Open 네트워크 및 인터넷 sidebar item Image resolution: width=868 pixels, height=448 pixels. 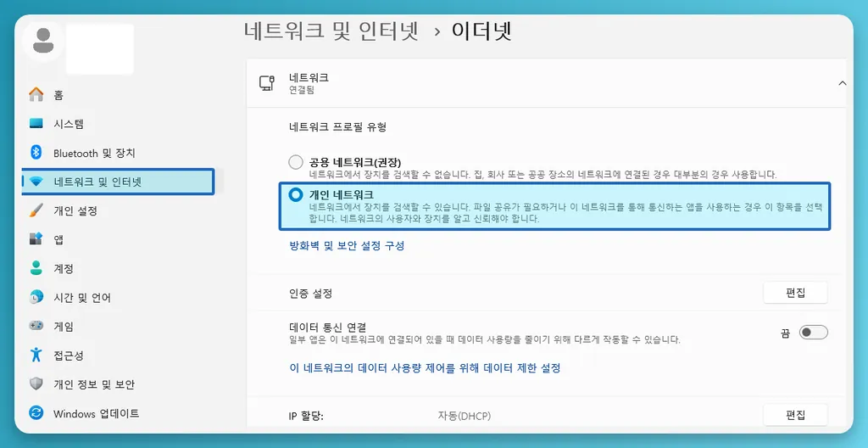[117, 182]
